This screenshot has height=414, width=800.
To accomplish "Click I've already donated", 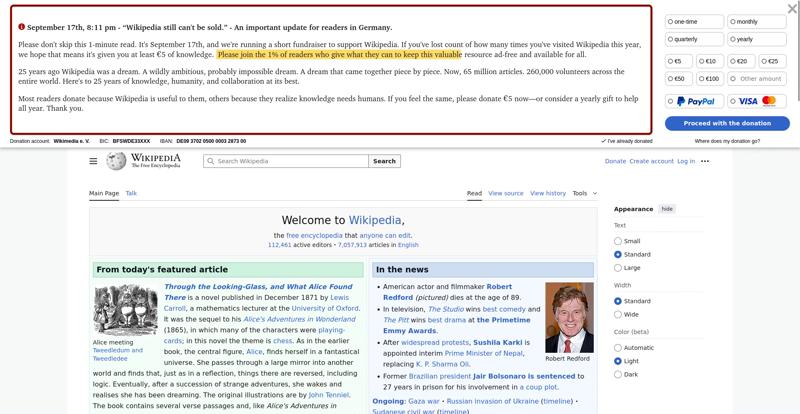I will click(x=627, y=141).
